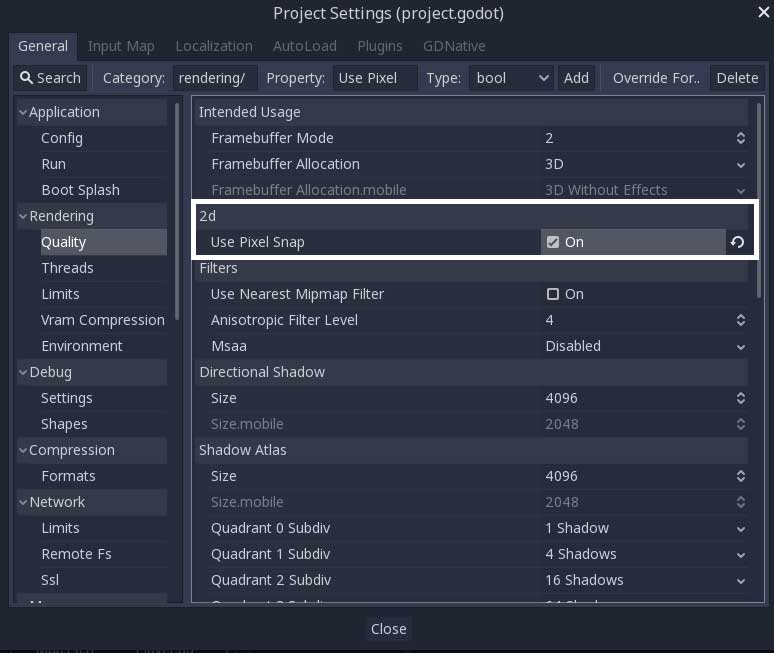Uncheck the Use Pixel Snap checkbox

553,242
